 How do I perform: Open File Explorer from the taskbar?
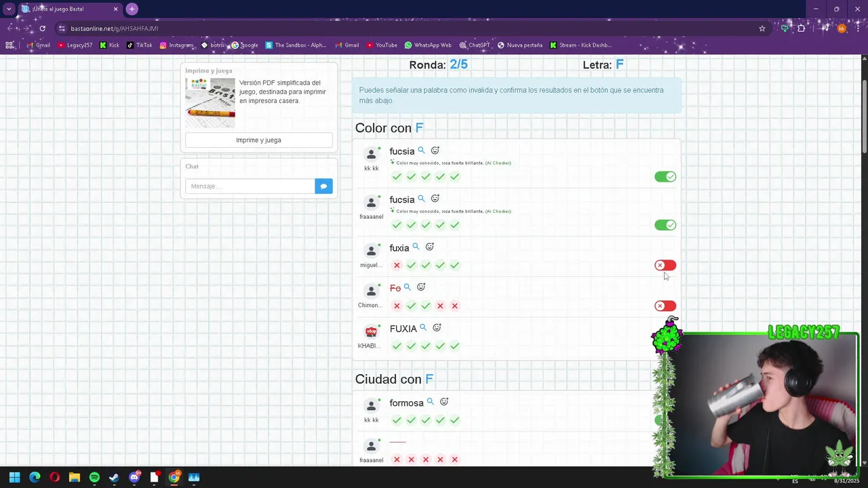[75, 477]
